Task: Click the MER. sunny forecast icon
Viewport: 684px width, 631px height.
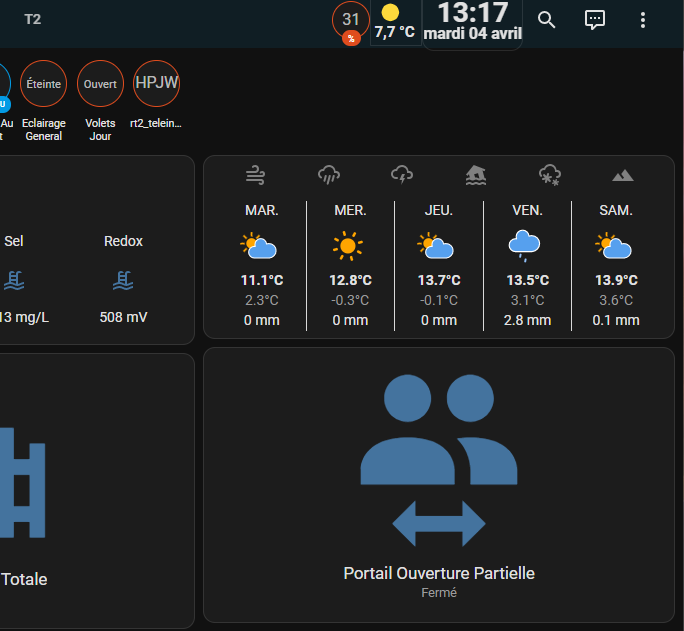Action: click(x=348, y=246)
